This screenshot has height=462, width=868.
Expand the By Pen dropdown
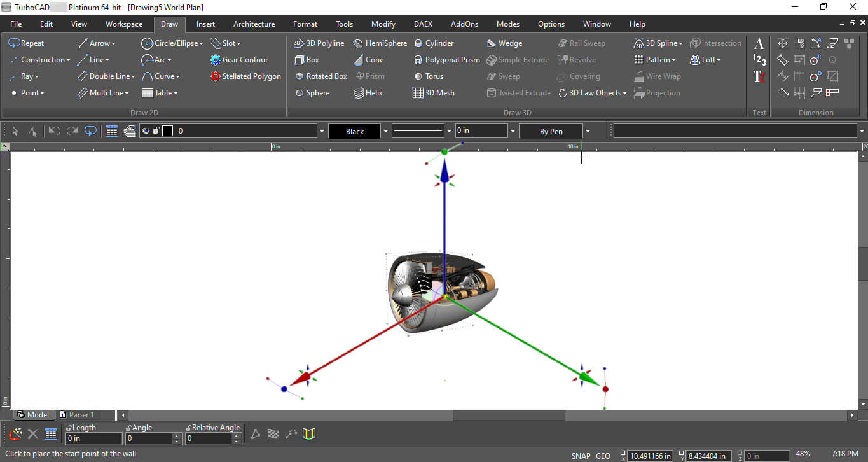click(588, 131)
